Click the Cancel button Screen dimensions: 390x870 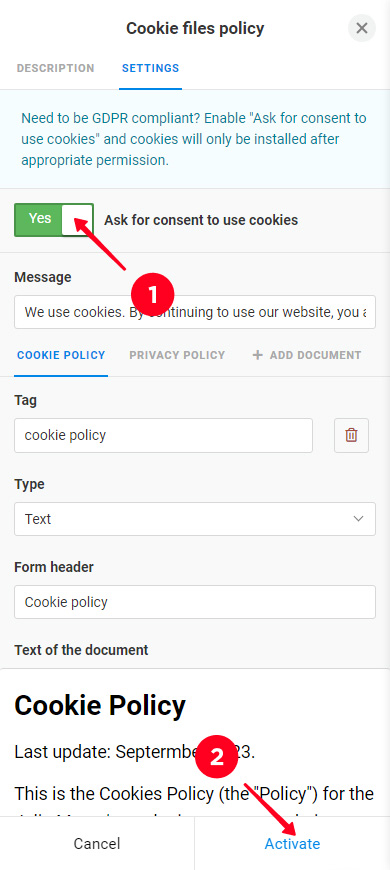tap(97, 843)
